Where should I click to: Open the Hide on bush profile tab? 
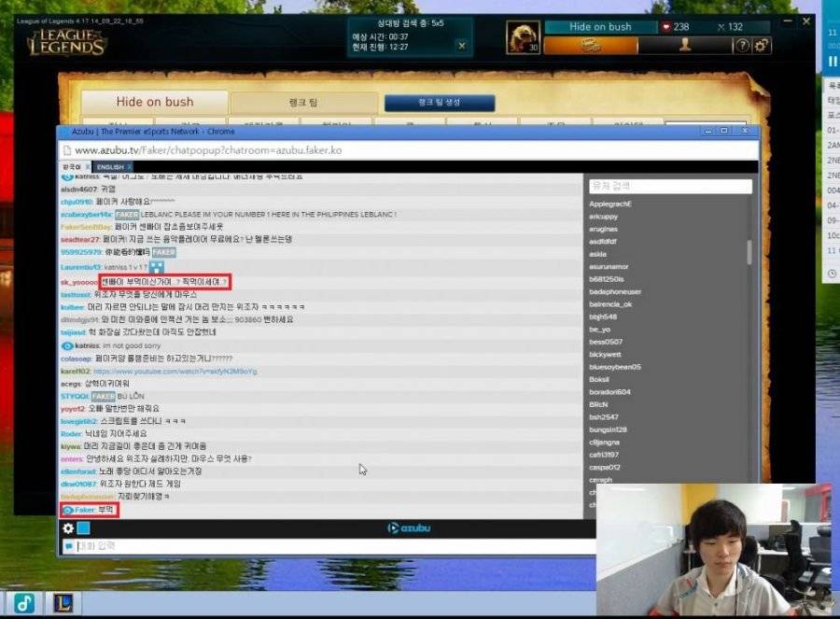tap(154, 102)
